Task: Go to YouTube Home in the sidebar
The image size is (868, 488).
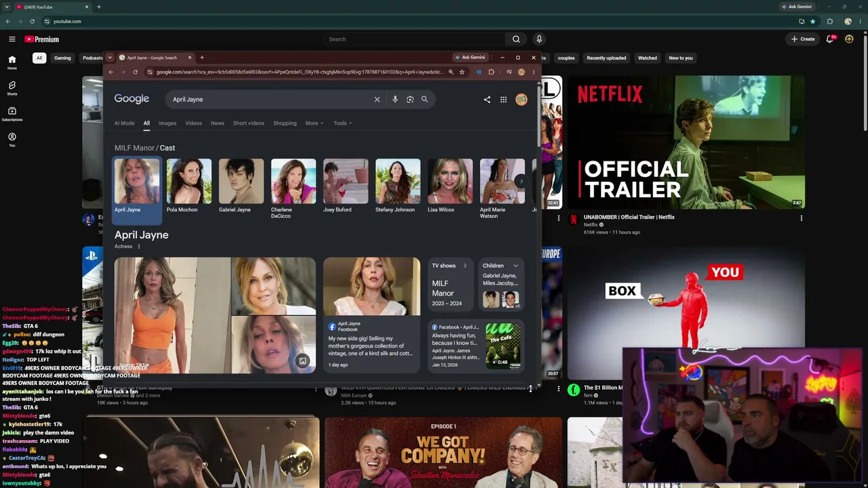Action: (12, 62)
